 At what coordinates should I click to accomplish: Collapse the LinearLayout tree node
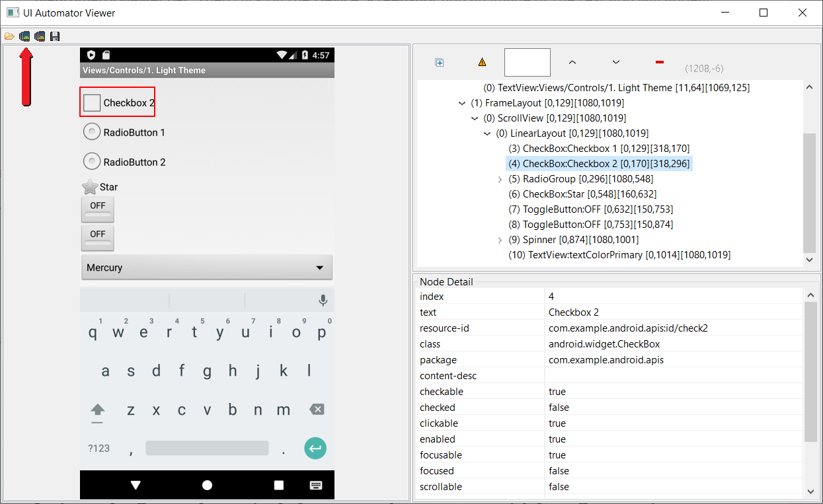[x=487, y=133]
